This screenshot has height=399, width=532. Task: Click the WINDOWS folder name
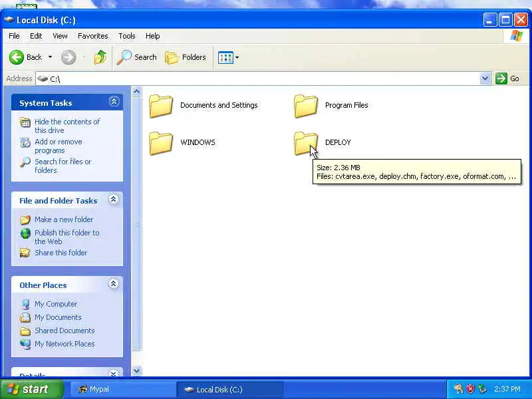[198, 142]
